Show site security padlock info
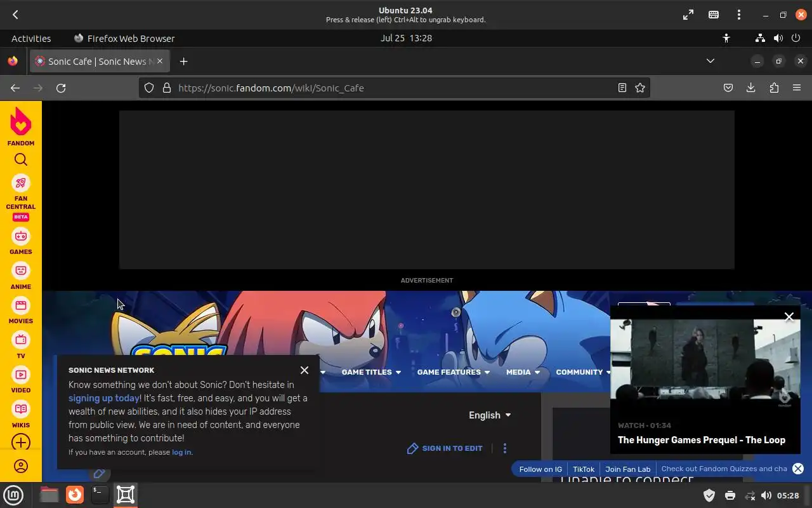 [x=167, y=88]
